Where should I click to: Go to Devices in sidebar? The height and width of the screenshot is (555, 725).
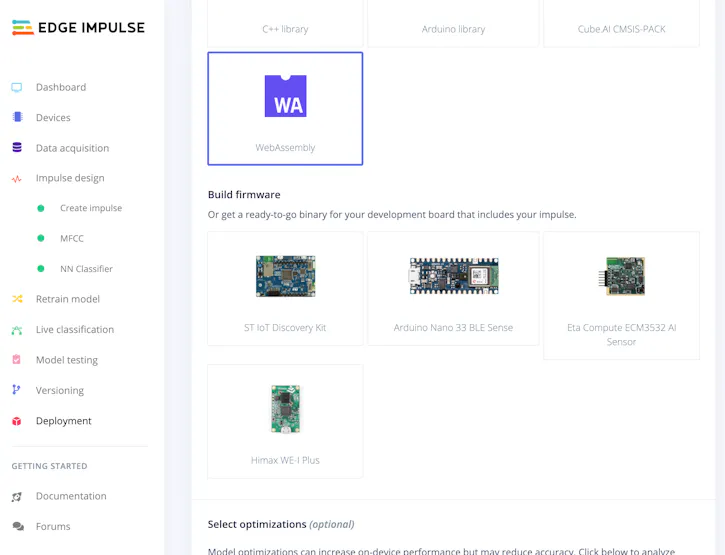(53, 117)
